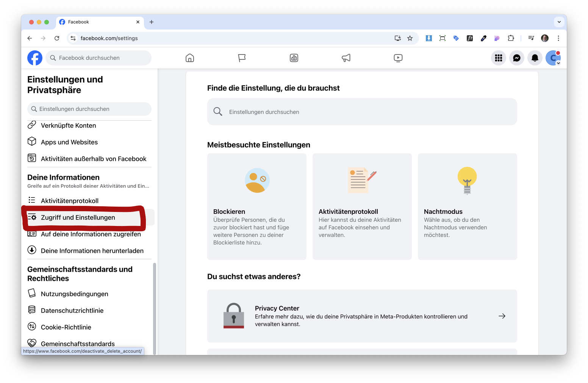Viewport: 588px width, 383px height.
Task: Click the Facebook logo
Action: point(35,58)
